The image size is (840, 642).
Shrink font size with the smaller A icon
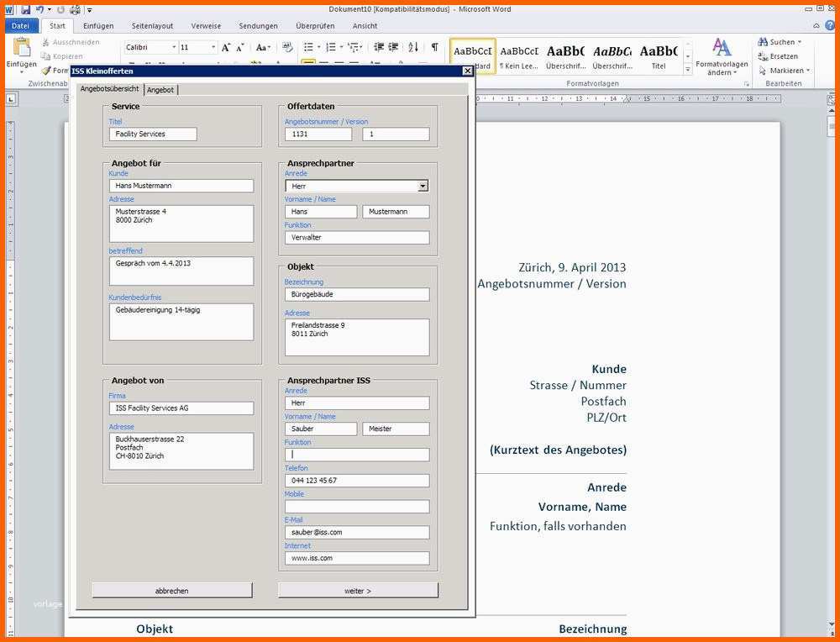pos(240,48)
